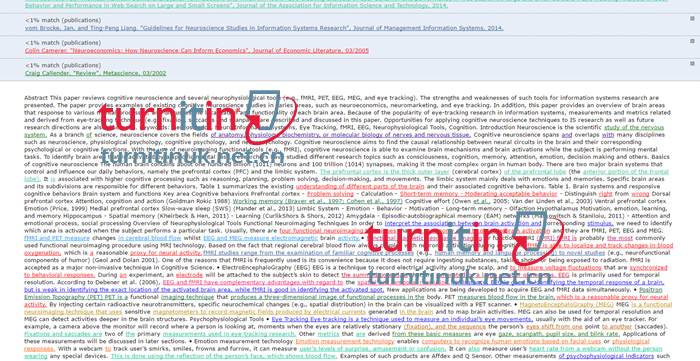
Task: Open the vom Brocke 'Guidelines for Neuroscience Studies' source link
Action: [x=264, y=28]
